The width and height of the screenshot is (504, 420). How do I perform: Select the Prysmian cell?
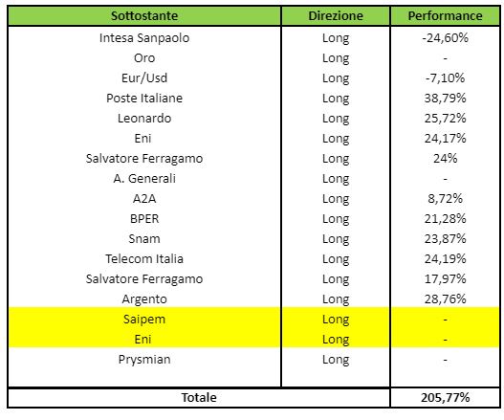pos(144,360)
